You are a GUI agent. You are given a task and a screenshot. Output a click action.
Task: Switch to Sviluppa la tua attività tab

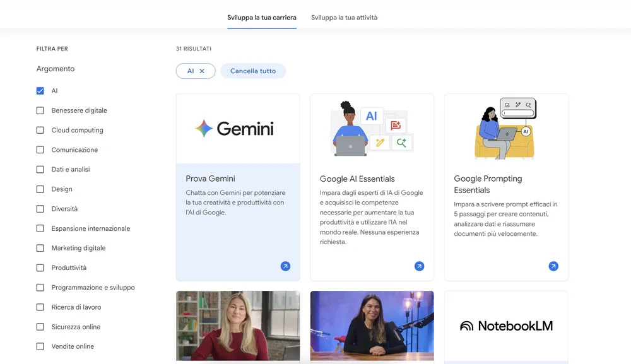tap(344, 18)
